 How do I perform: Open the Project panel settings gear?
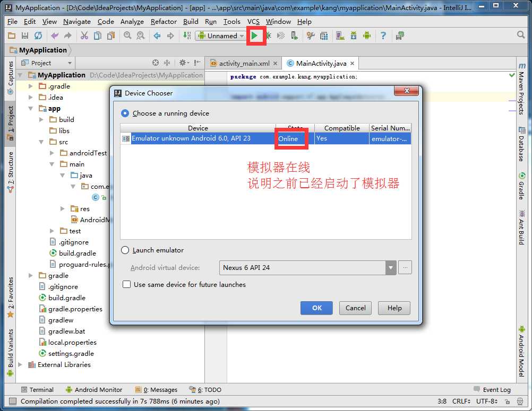pyautogui.click(x=184, y=63)
